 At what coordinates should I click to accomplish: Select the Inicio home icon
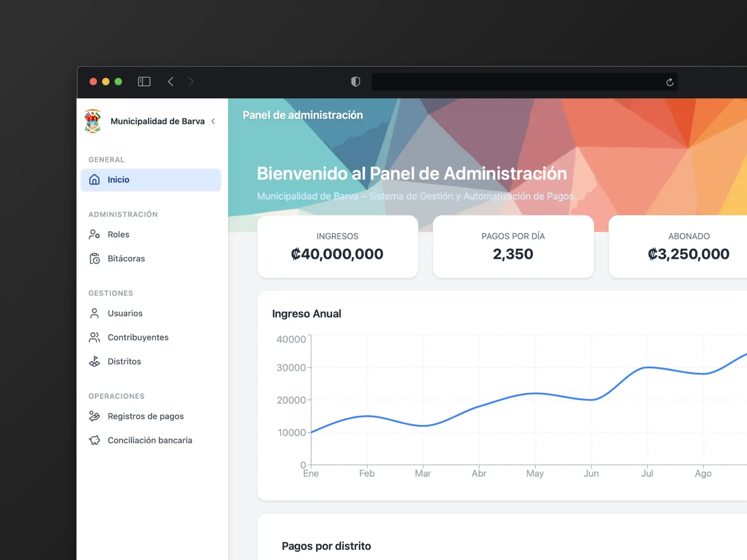tap(94, 179)
